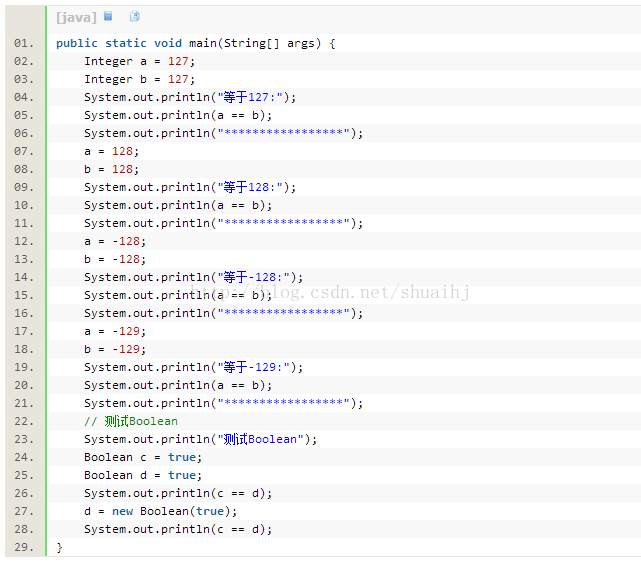Image resolution: width=641 pixels, height=562 pixels.
Task: Click line number 16.
Action: (x=24, y=313)
